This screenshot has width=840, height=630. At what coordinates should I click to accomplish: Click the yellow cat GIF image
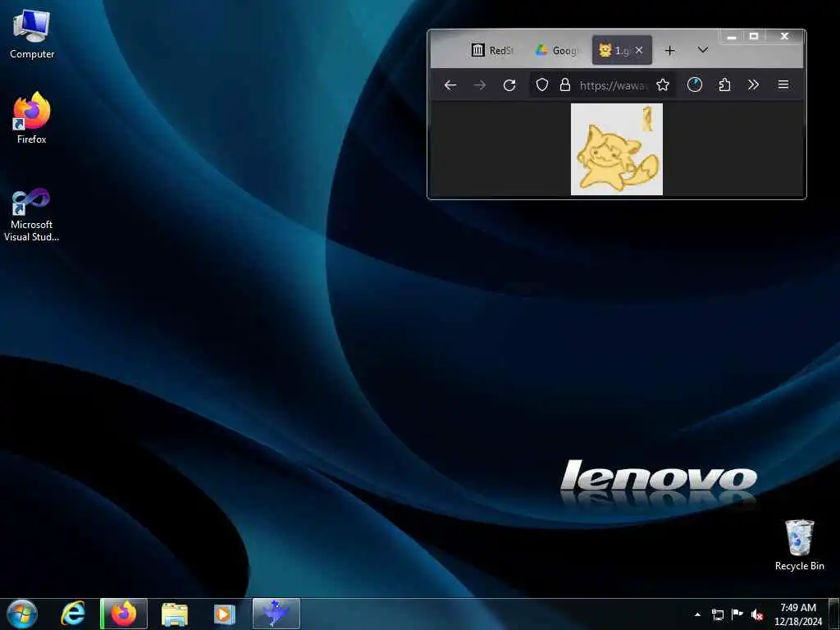[617, 149]
